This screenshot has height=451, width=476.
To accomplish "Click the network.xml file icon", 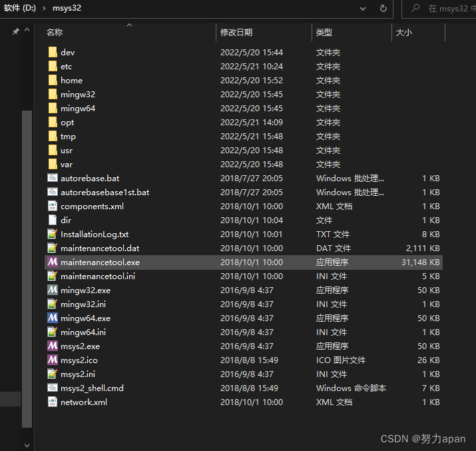I will click(53, 402).
